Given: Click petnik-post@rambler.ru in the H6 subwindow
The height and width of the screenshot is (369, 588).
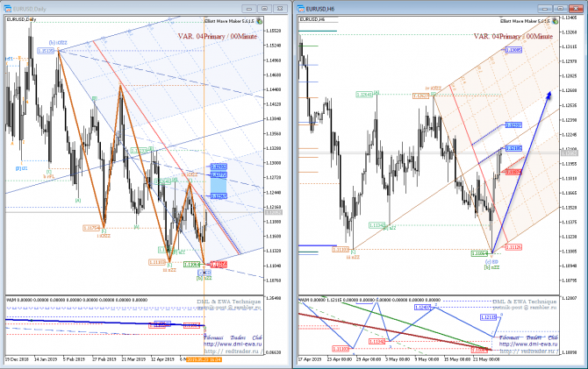Looking at the screenshot, I should pos(524,308).
